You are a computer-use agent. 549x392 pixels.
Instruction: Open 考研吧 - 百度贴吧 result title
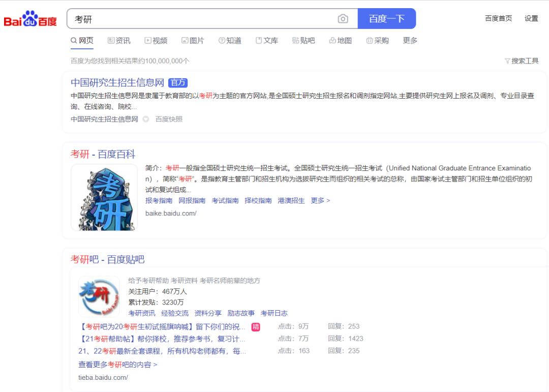click(x=107, y=260)
